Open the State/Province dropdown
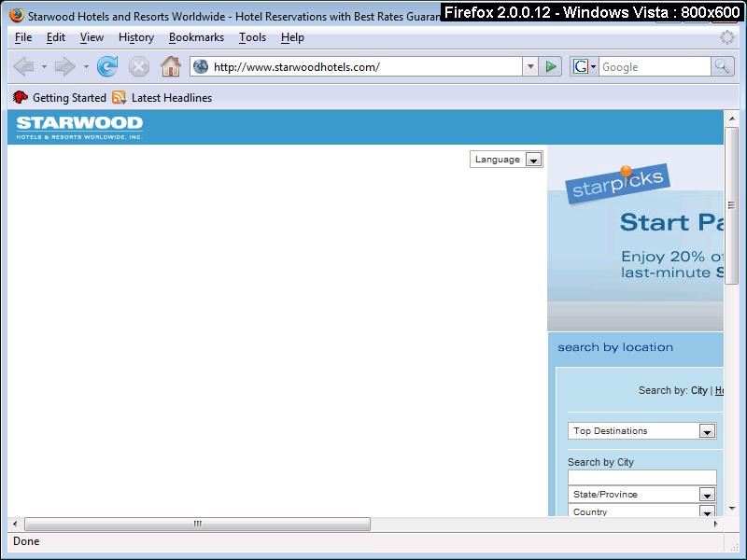 (641, 495)
